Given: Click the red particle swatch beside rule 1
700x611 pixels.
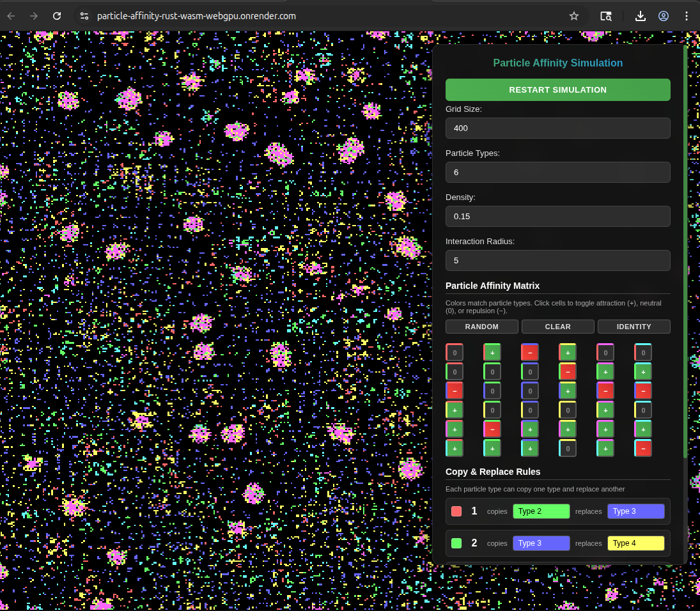Looking at the screenshot, I should (456, 511).
